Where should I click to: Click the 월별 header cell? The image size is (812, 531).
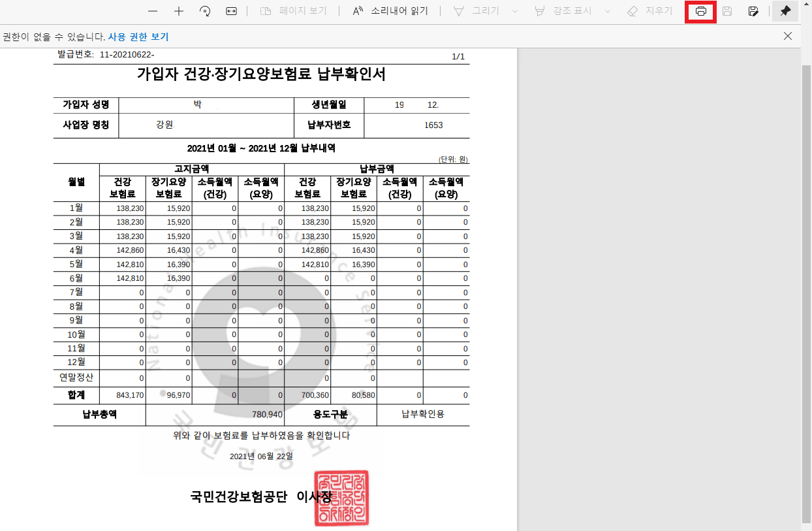pyautogui.click(x=76, y=182)
